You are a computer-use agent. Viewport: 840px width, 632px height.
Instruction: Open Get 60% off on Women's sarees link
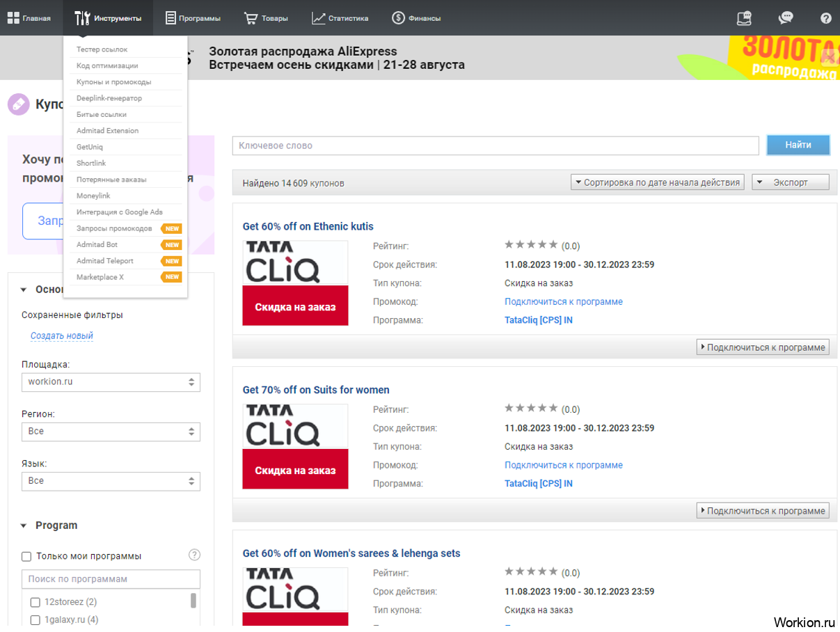pos(351,553)
